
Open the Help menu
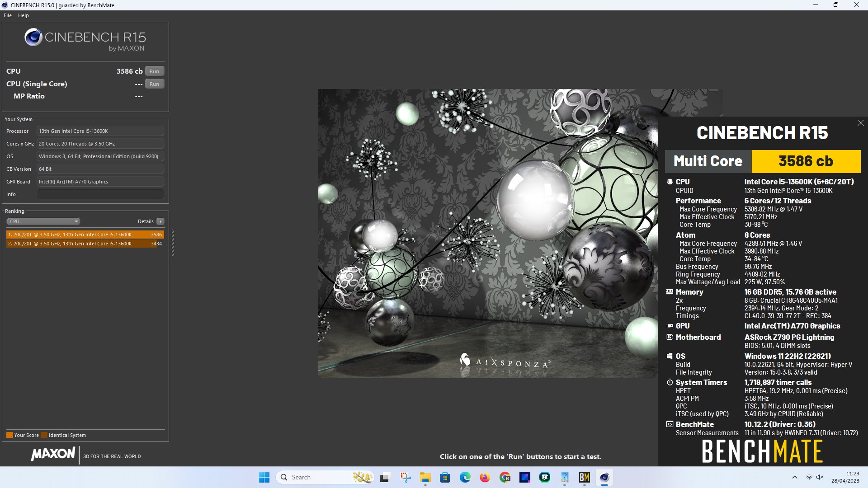point(24,15)
